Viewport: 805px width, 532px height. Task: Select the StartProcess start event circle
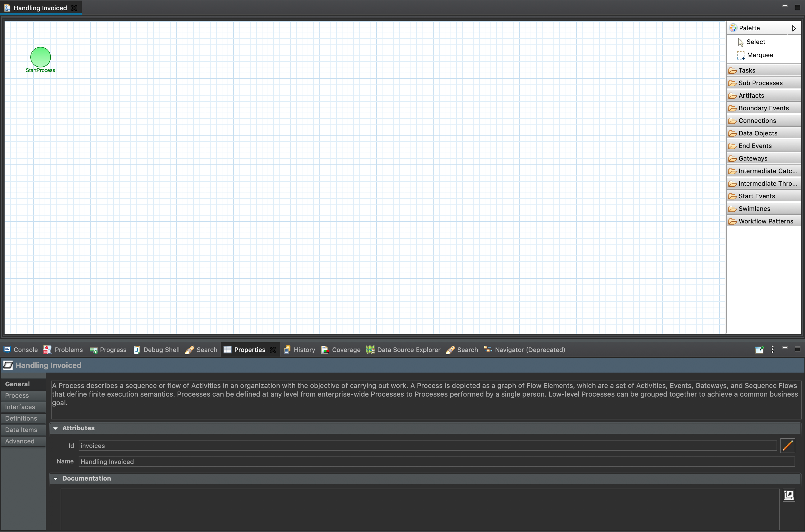[x=40, y=57]
